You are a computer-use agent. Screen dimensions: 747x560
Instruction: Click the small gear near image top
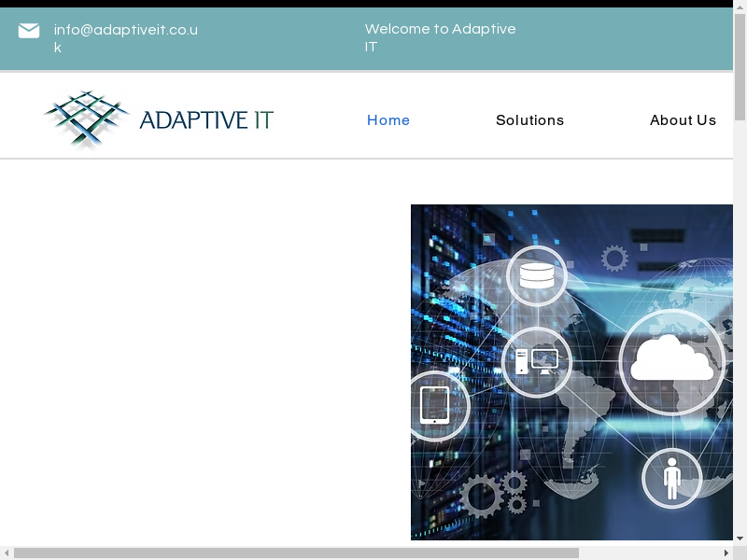point(614,258)
